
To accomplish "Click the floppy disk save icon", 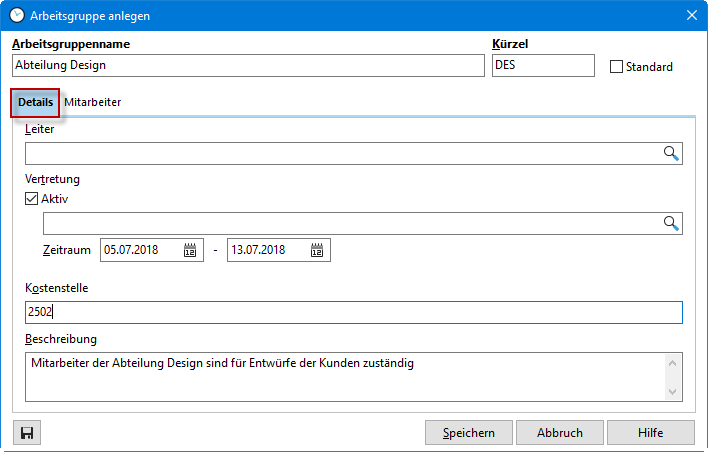I will click(x=27, y=432).
